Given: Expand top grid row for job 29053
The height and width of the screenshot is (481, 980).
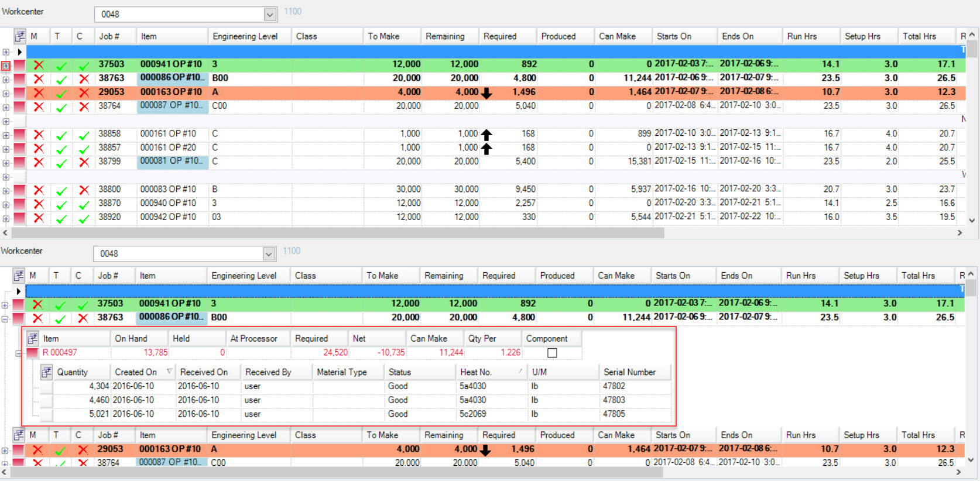Looking at the screenshot, I should pyautogui.click(x=6, y=94).
